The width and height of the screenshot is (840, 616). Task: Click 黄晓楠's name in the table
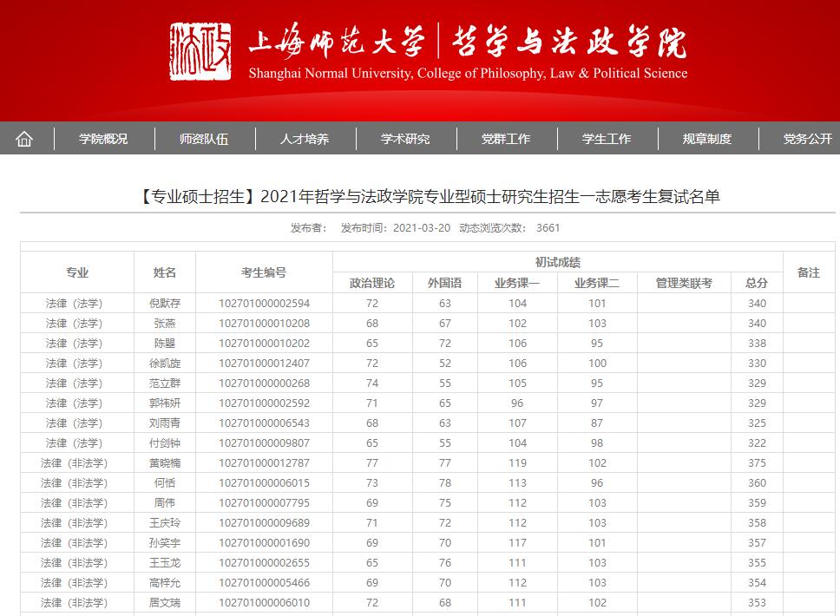[x=164, y=463]
